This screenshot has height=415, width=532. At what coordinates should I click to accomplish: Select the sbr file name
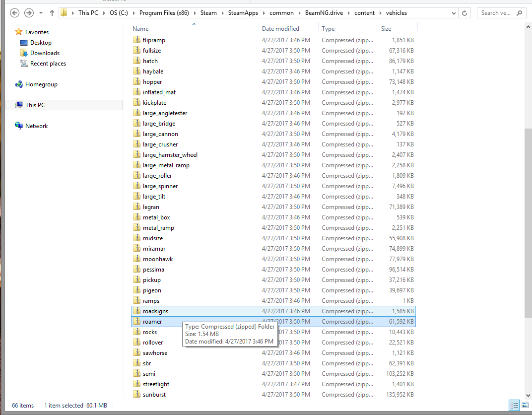(x=147, y=363)
